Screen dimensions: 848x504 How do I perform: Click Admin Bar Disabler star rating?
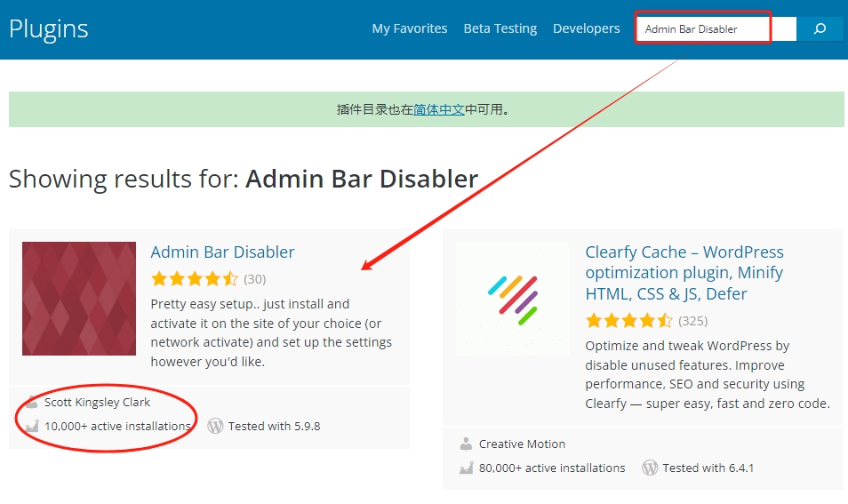[x=195, y=279]
